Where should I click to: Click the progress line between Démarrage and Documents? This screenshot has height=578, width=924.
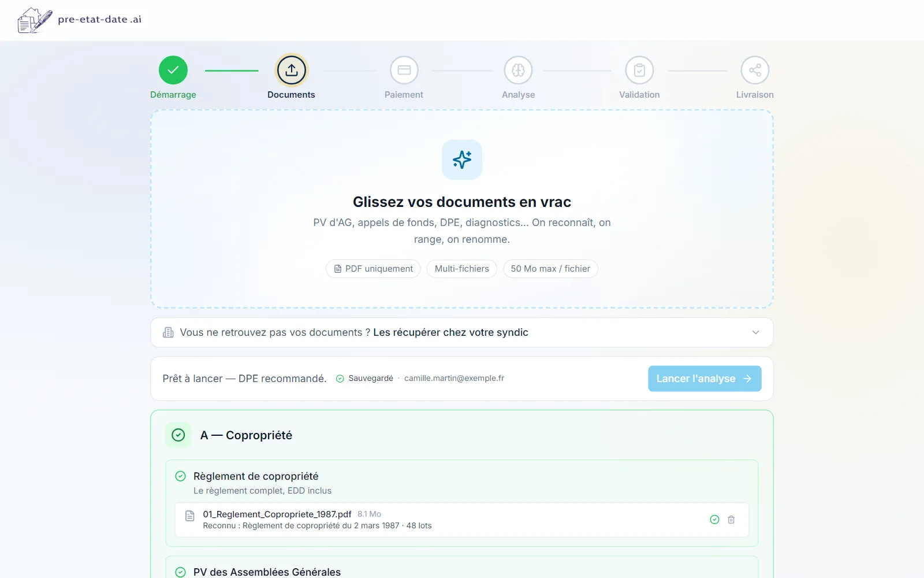point(232,71)
